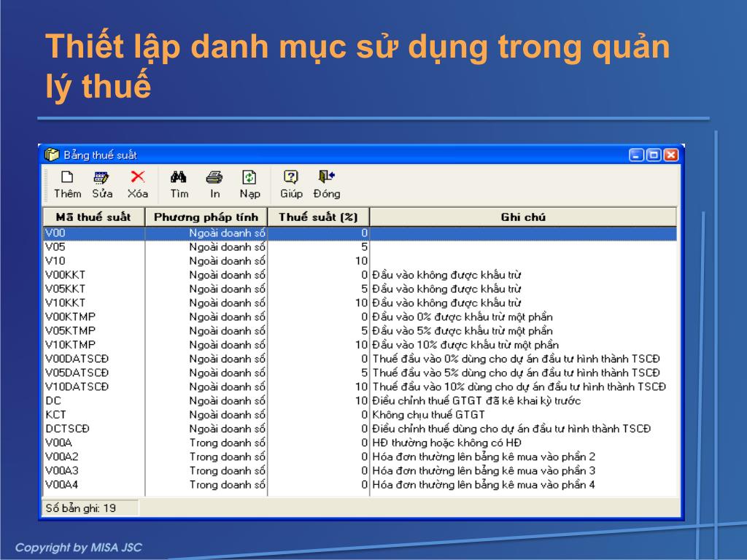Click note 'Đầu vào 5% được khấu trừ một phần'
The image size is (747, 560).
(x=462, y=331)
